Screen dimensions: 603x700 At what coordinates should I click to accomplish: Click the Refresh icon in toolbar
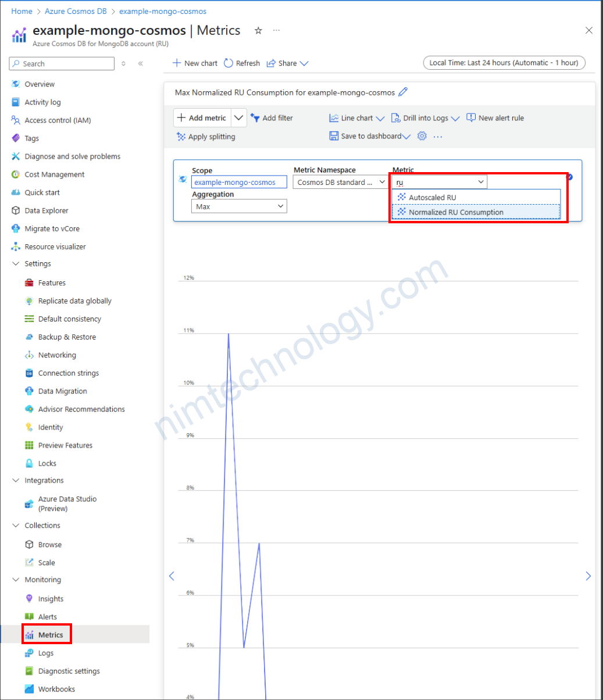coord(229,63)
